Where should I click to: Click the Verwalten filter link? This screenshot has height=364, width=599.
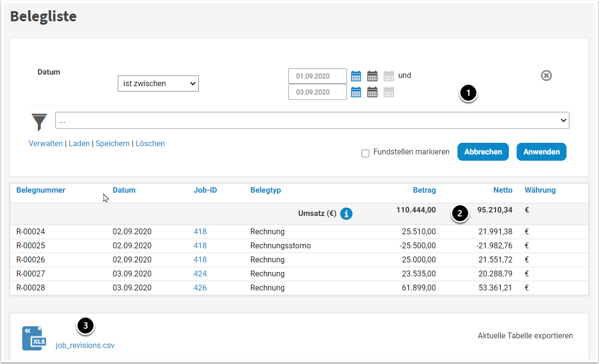pos(46,144)
